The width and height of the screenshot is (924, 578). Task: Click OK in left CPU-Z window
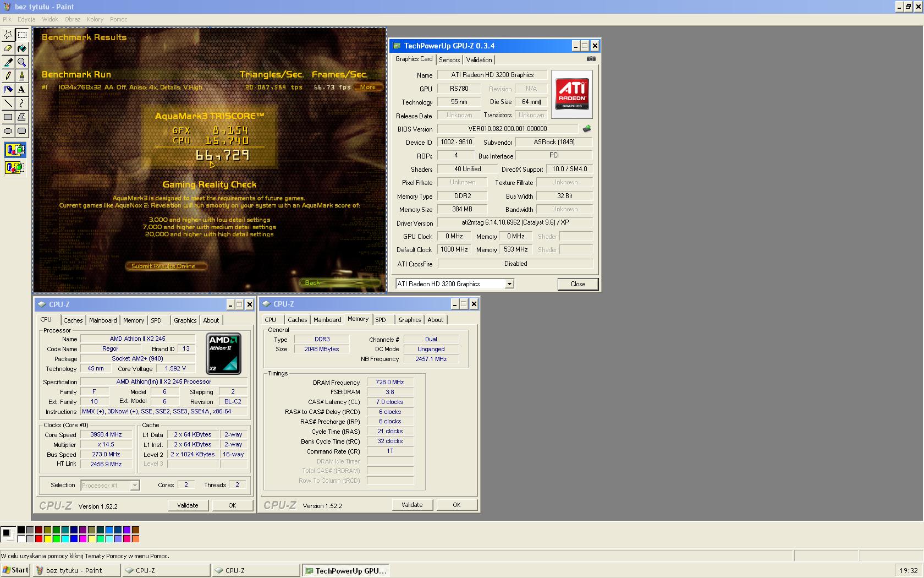[232, 505]
